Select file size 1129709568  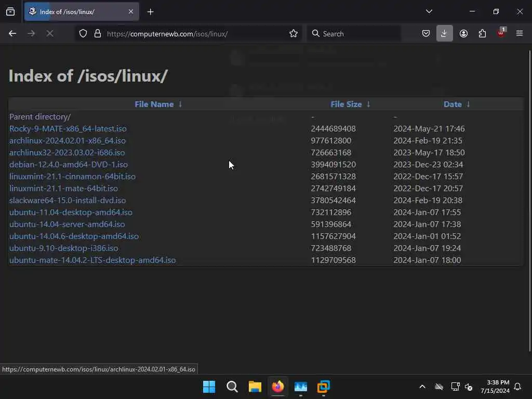point(333,260)
